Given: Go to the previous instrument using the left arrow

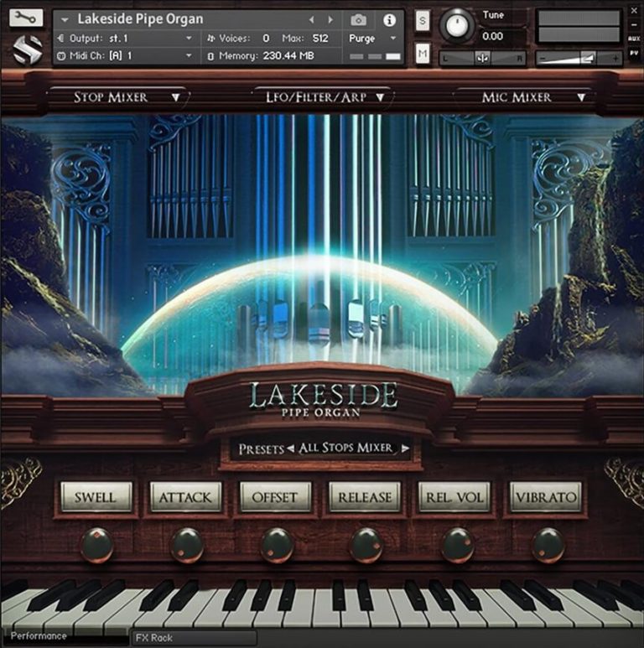Looking at the screenshot, I should pos(312,19).
